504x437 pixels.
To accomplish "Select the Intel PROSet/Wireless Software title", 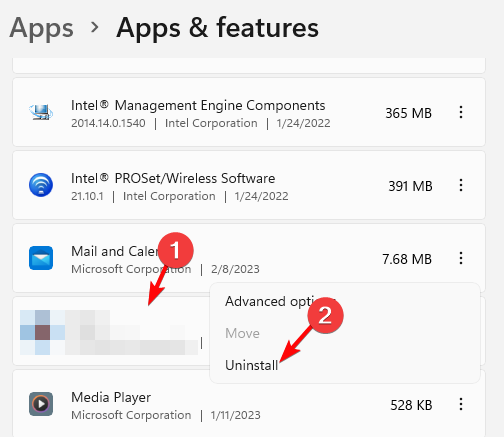I will coord(173,179).
